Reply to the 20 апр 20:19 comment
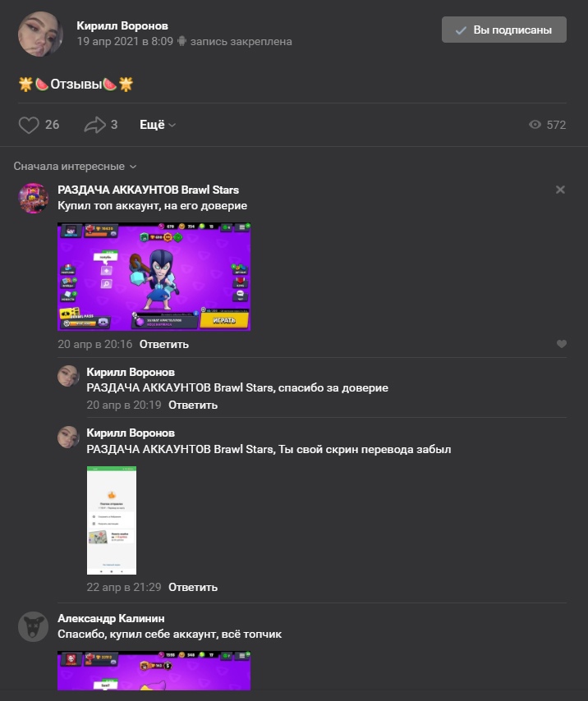Screen dimensions: 588x701 point(193,405)
